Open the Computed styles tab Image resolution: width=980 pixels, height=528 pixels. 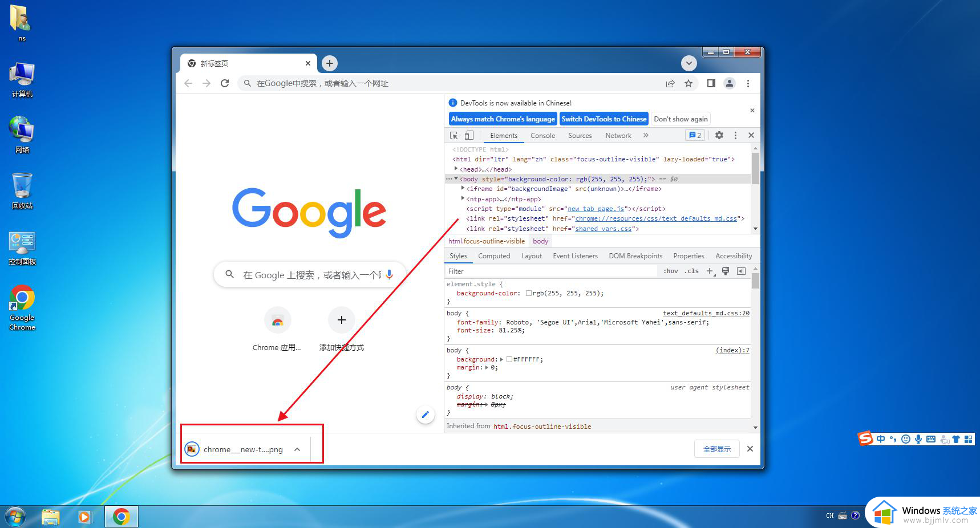(494, 256)
